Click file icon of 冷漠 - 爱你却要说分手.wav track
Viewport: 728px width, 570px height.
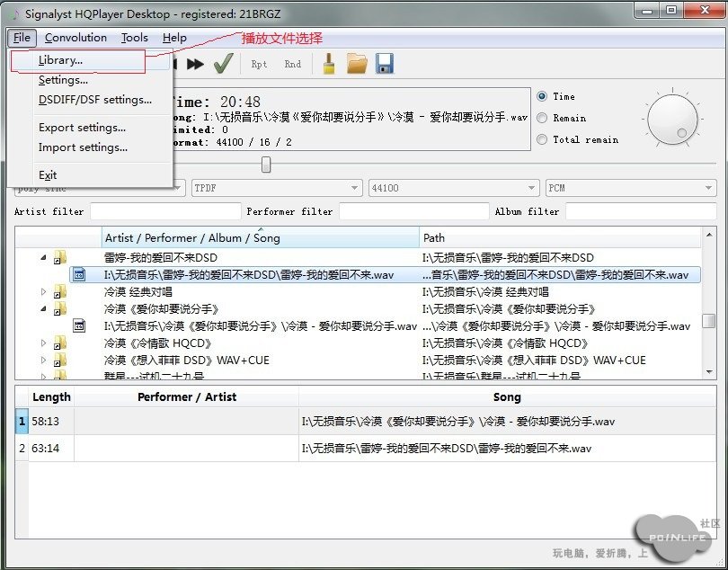click(x=79, y=325)
